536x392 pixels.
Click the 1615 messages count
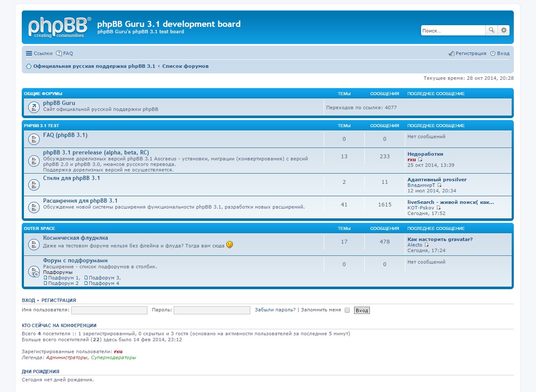pyautogui.click(x=385, y=205)
